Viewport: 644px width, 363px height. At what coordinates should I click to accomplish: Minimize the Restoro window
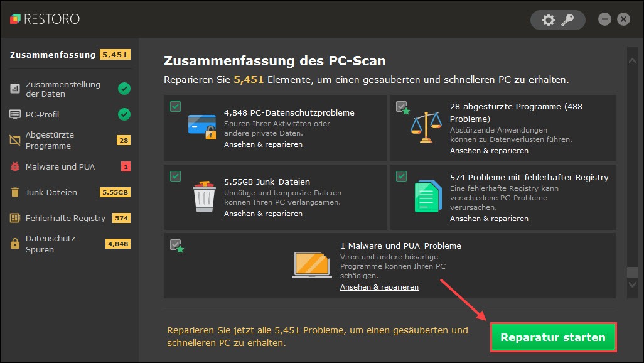604,19
